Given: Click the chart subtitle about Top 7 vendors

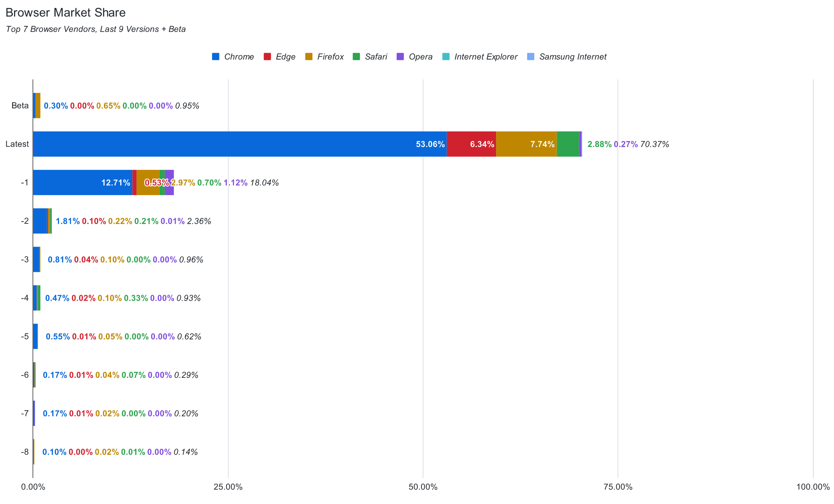Looking at the screenshot, I should click(96, 29).
